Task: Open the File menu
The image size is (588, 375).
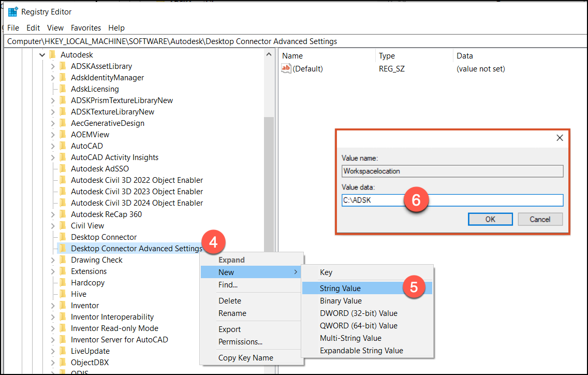Action: [x=13, y=28]
